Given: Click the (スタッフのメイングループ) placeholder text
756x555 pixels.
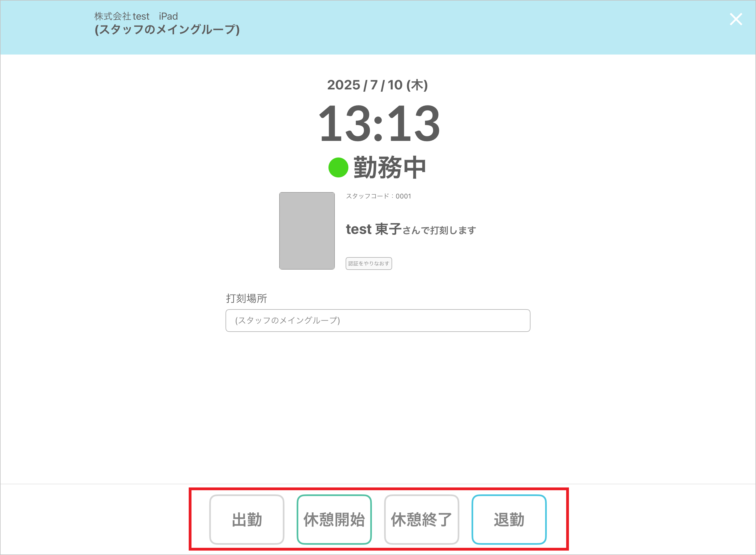Looking at the screenshot, I should (288, 321).
